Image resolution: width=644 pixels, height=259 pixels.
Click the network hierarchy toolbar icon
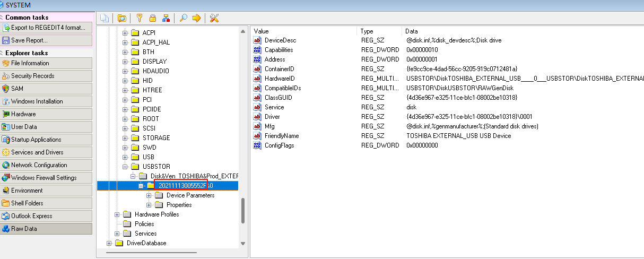[x=166, y=18]
